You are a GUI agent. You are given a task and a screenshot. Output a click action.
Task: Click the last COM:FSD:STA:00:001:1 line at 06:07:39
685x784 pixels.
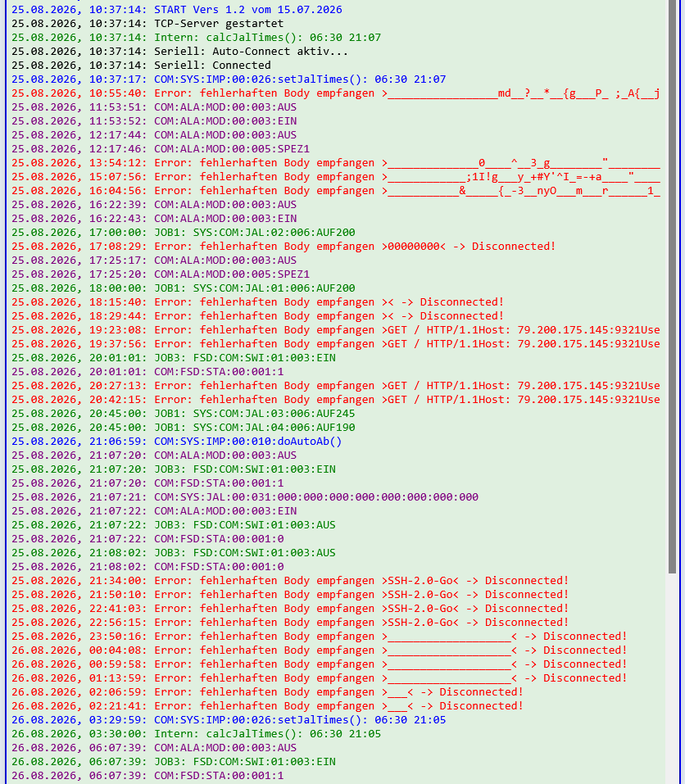click(147, 776)
